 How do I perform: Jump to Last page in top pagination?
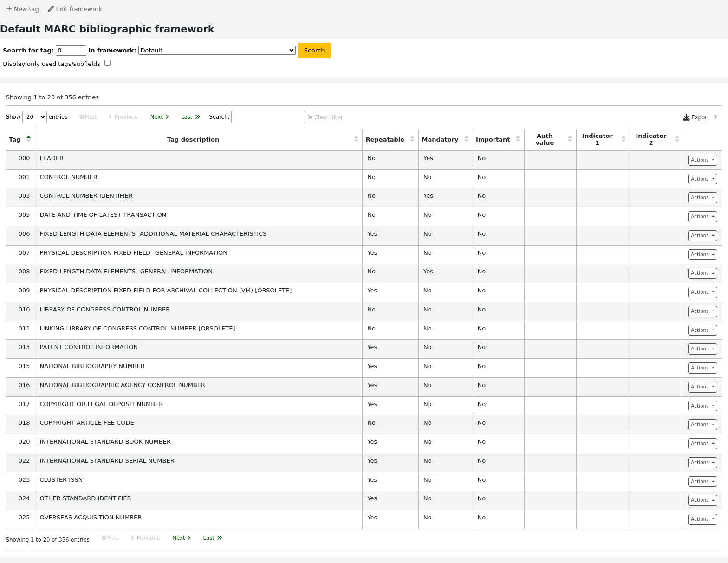(x=190, y=117)
